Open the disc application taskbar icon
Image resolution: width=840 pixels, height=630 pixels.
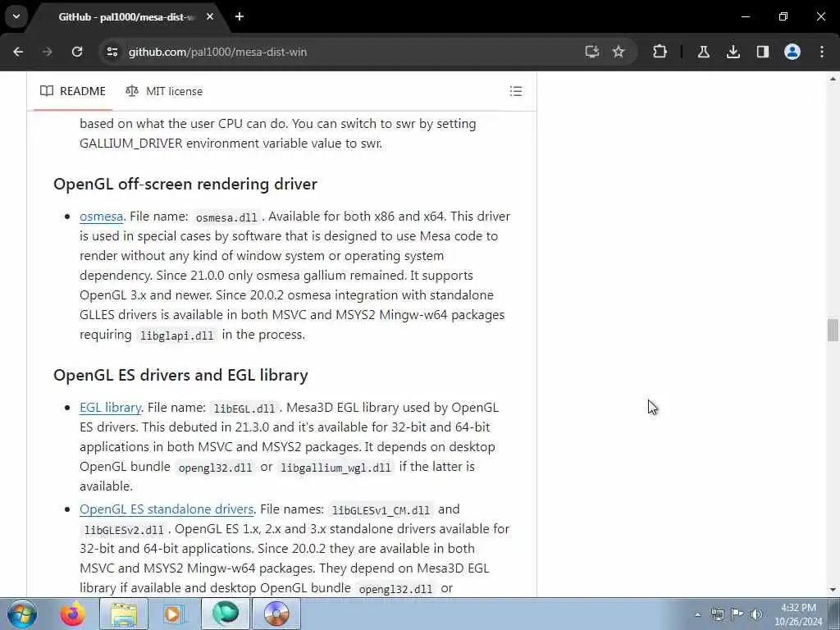(276, 614)
